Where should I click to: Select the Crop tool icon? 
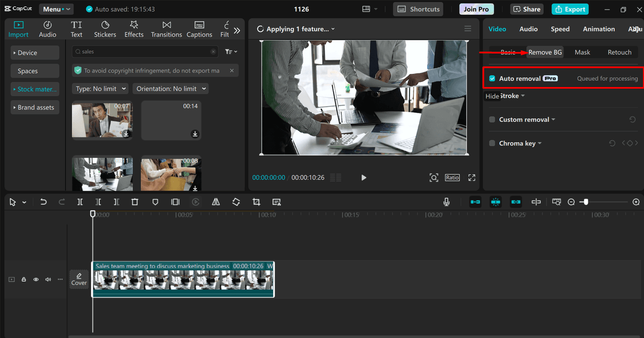[256, 202]
